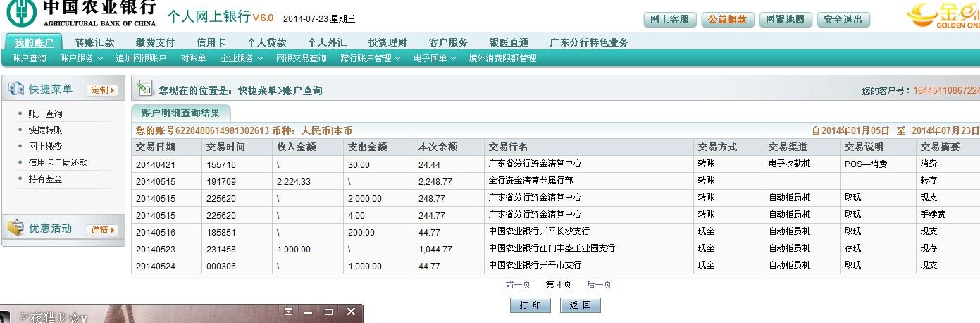Open the 跨行账户管理 dropdown
This screenshot has height=323, width=980.
[x=369, y=59]
